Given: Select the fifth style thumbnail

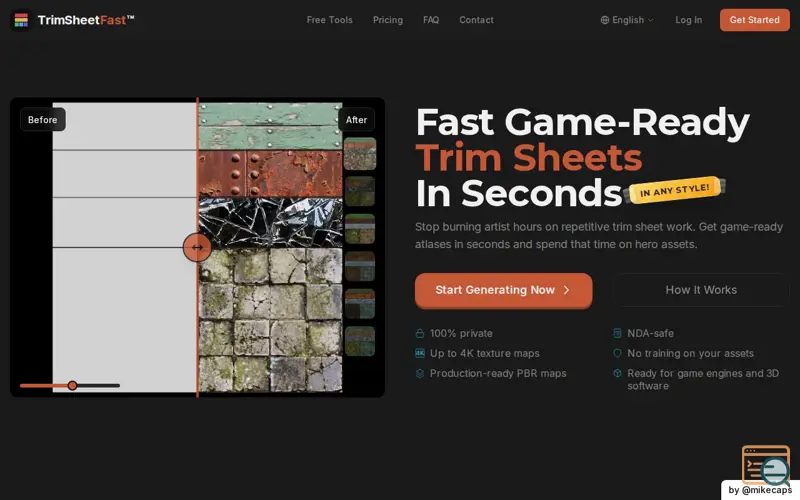Looking at the screenshot, I should (x=360, y=304).
